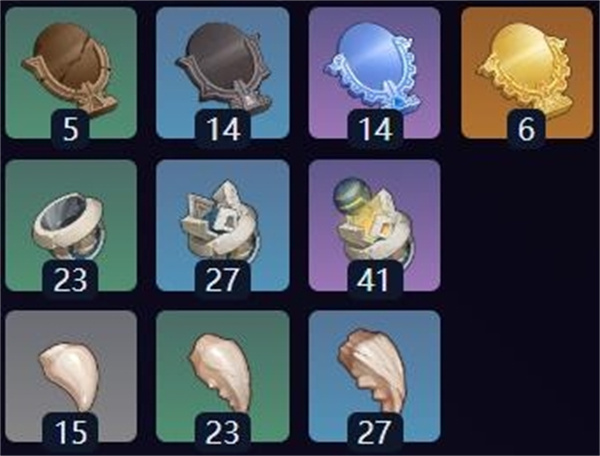
Task: Click the 27 count under the stone ruins
Action: [x=223, y=279]
